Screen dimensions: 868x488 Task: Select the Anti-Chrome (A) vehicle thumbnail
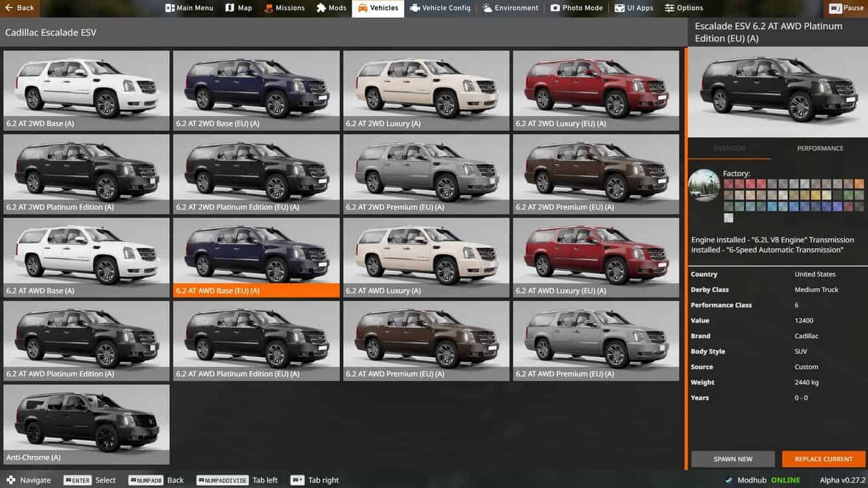coord(86,424)
